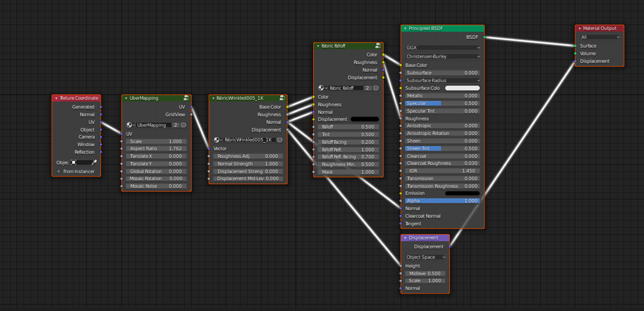Click the edit-group icon on FabricWrinkled005_1K node header
644x311 pixels.
(283, 98)
